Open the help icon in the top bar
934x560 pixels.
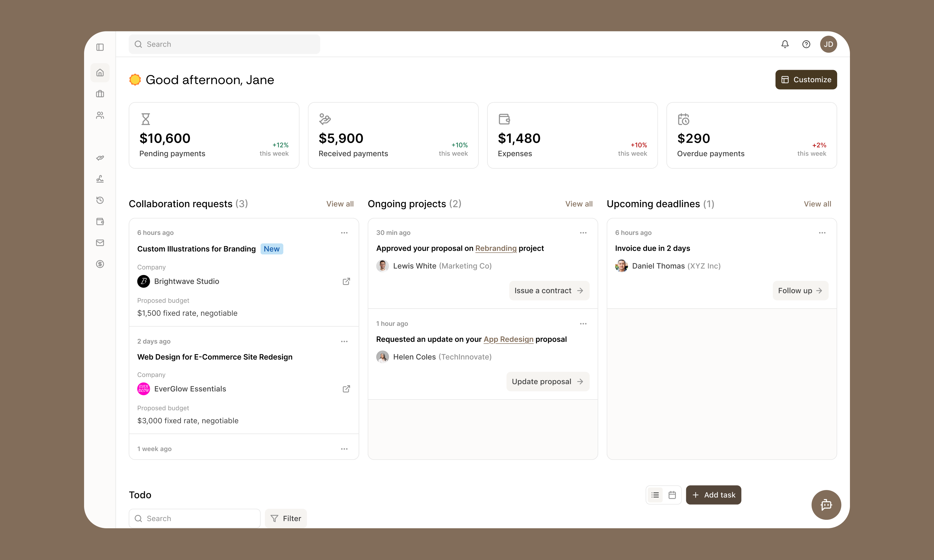[x=806, y=44]
